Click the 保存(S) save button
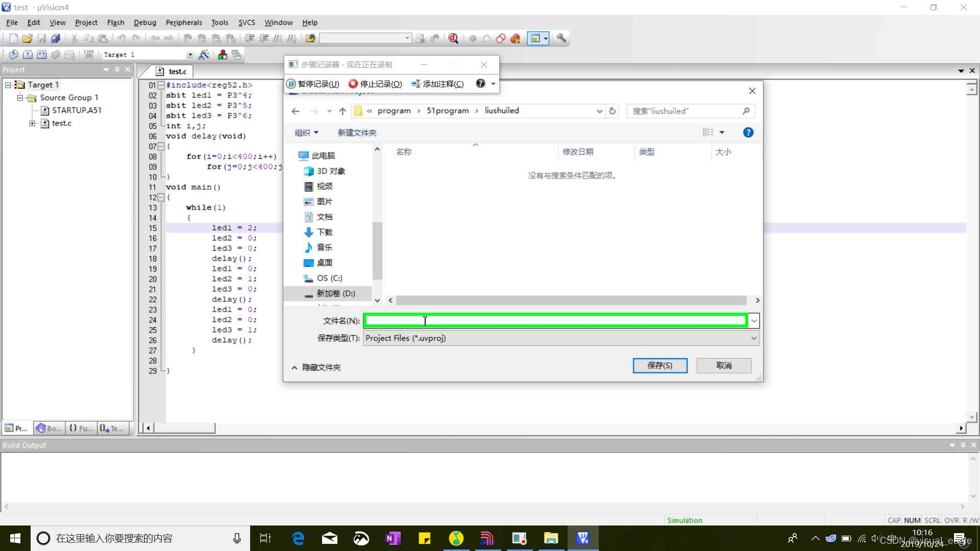The width and height of the screenshot is (980, 551). pos(660,365)
